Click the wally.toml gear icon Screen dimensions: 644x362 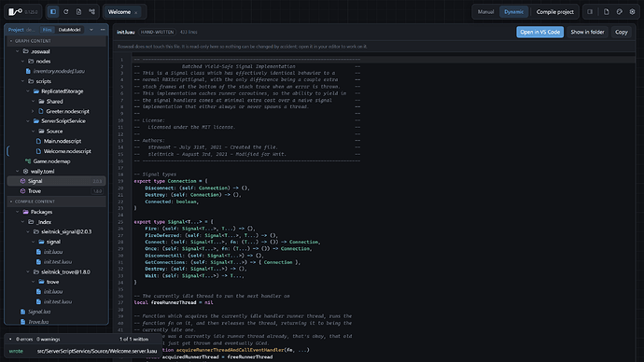25,171
